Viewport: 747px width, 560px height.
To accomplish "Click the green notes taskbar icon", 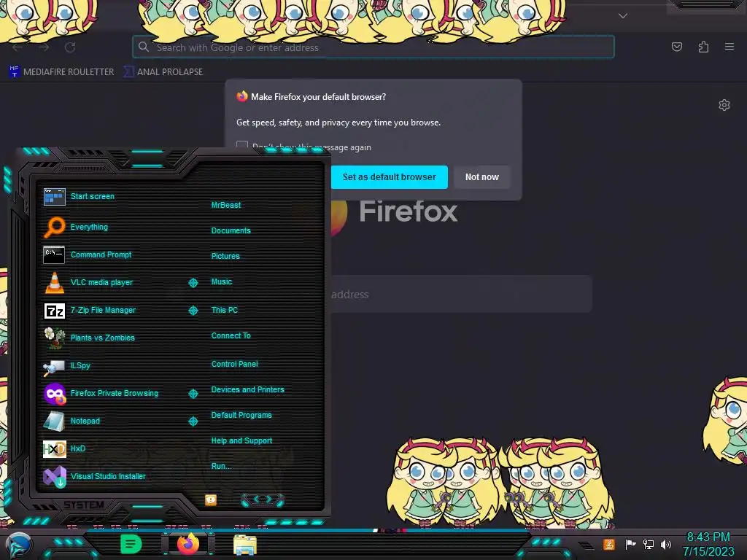I will pos(131,544).
